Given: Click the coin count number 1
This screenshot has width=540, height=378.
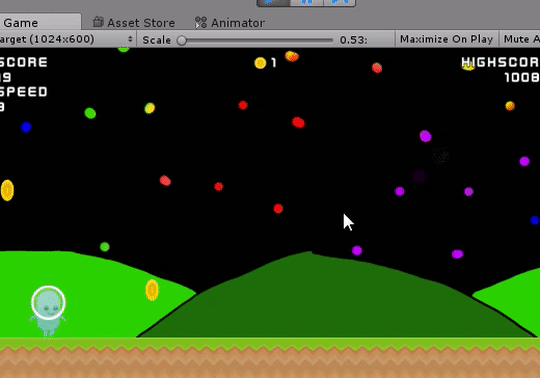Looking at the screenshot, I should click(x=274, y=63).
